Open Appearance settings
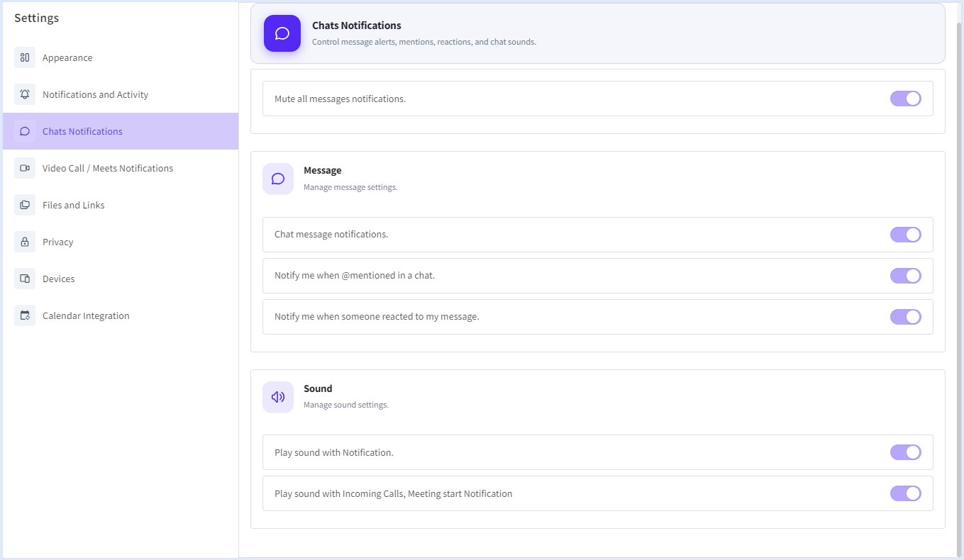964x560 pixels. 121,57
